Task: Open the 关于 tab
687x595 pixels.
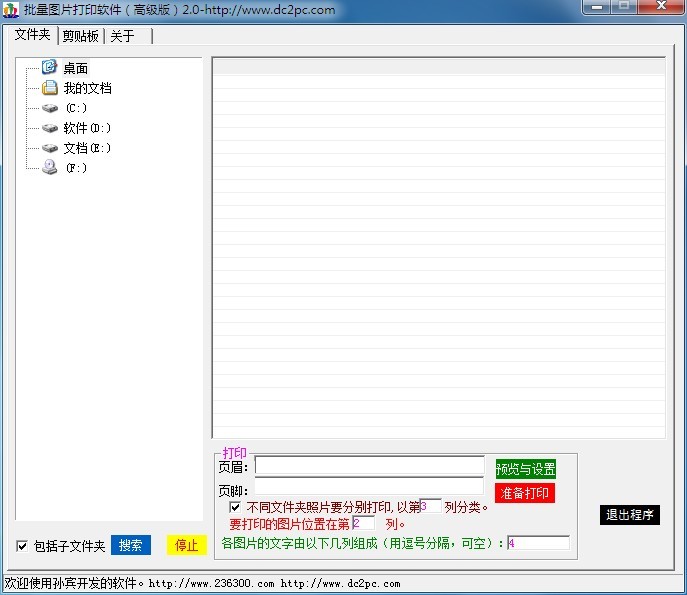Action: (x=122, y=36)
